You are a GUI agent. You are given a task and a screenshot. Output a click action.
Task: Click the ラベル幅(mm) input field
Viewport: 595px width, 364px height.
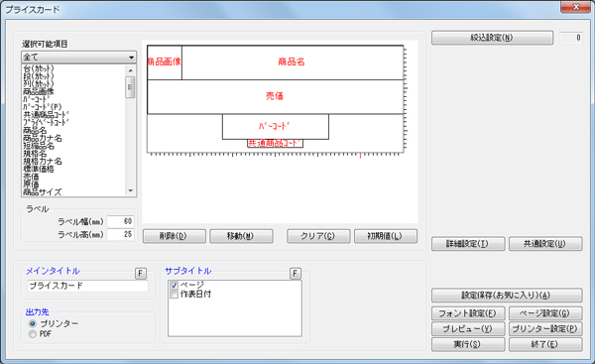120,221
